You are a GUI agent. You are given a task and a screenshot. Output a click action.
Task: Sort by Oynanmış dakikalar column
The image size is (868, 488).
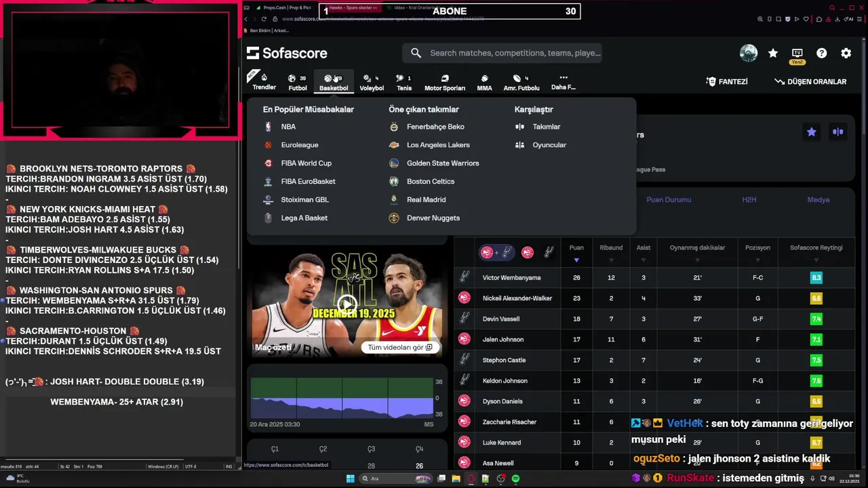697,252
